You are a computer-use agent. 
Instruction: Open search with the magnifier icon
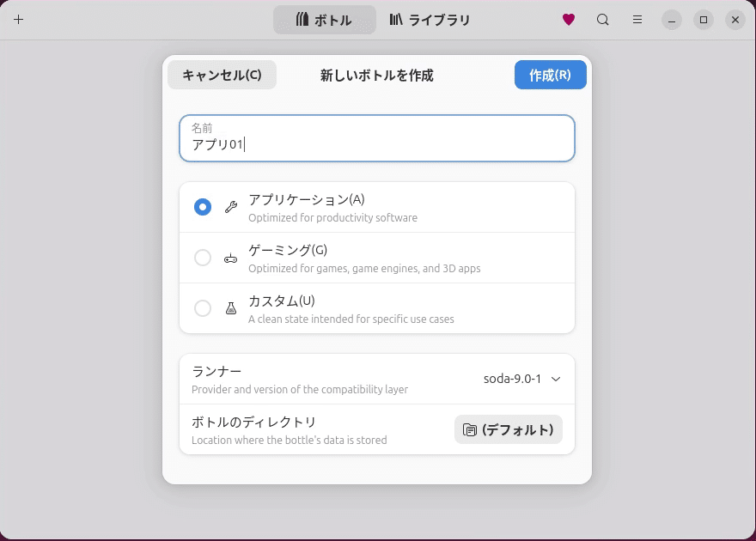coord(603,20)
